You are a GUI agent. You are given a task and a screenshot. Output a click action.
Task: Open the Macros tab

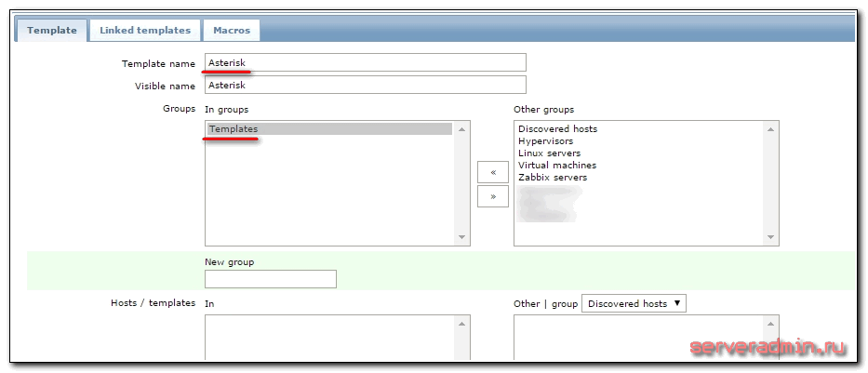point(231,30)
